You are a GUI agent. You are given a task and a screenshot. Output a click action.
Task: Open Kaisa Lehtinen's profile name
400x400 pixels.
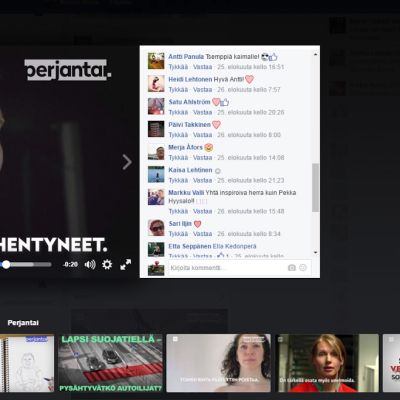tap(190, 170)
